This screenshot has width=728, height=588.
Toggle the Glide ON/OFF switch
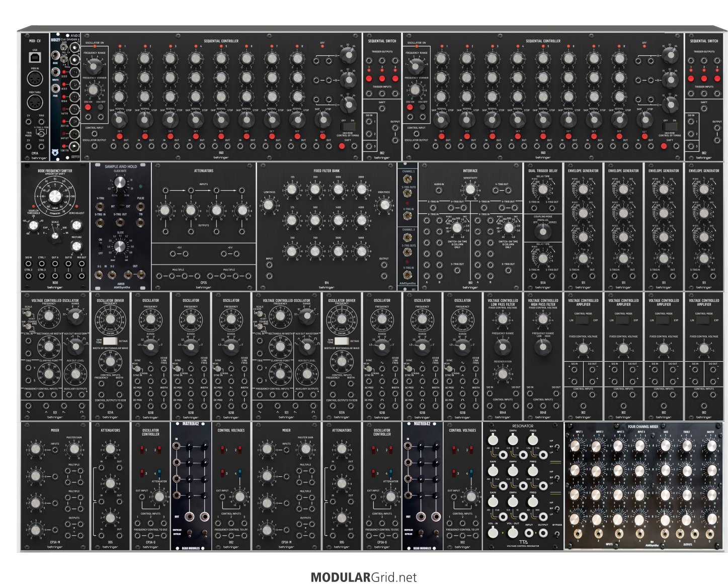[100, 246]
